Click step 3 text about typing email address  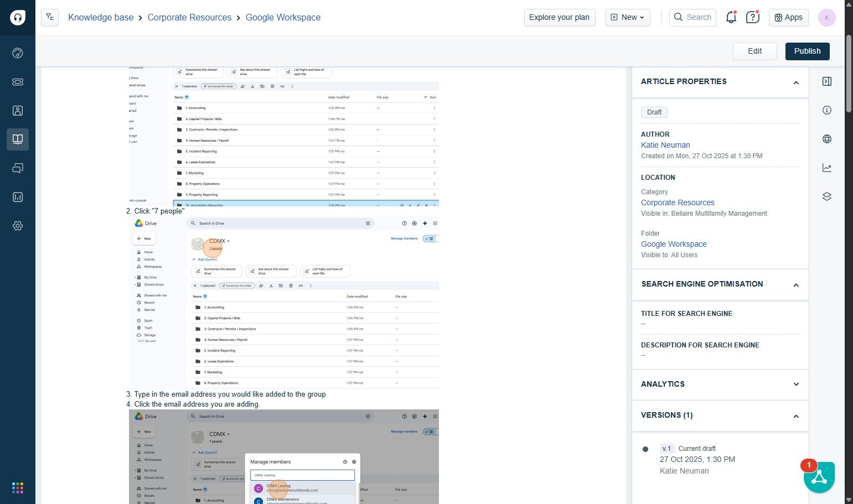coord(230,394)
